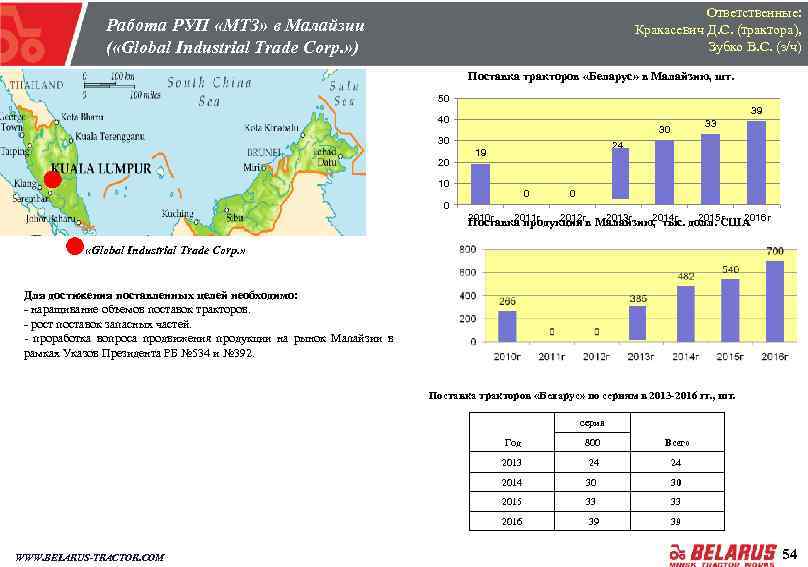Screen dimensions: 808x567
Task: Click the KUALA LUMPUR map label
Action: pos(101,168)
